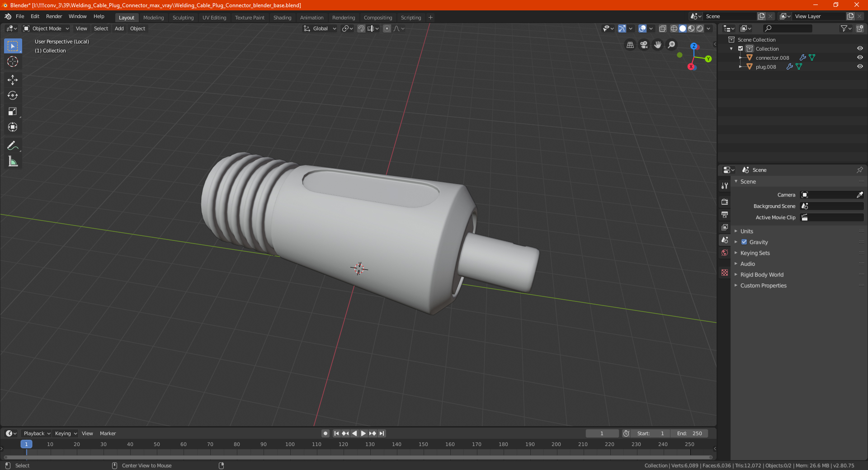The height and width of the screenshot is (470, 868).
Task: Click the outliner filter funnel icon
Action: click(846, 28)
